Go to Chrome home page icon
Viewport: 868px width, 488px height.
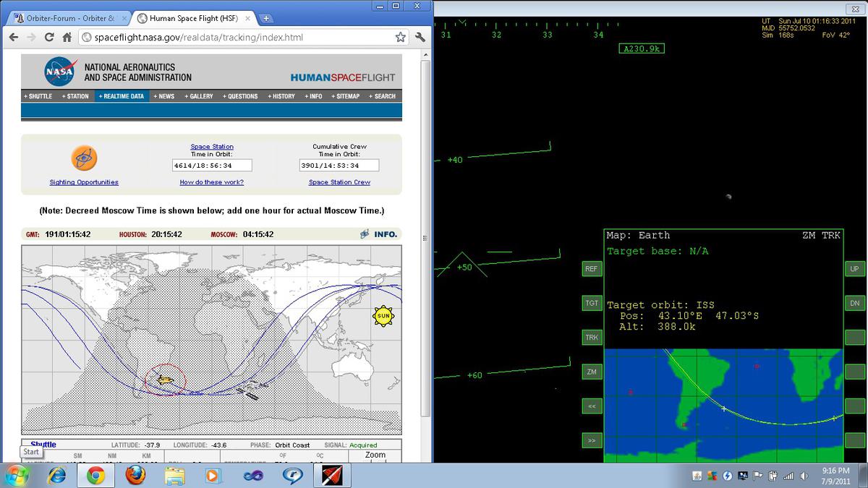[x=67, y=37]
